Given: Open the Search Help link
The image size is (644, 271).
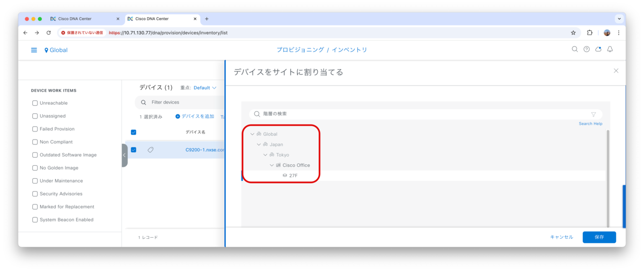Looking at the screenshot, I should click(590, 123).
